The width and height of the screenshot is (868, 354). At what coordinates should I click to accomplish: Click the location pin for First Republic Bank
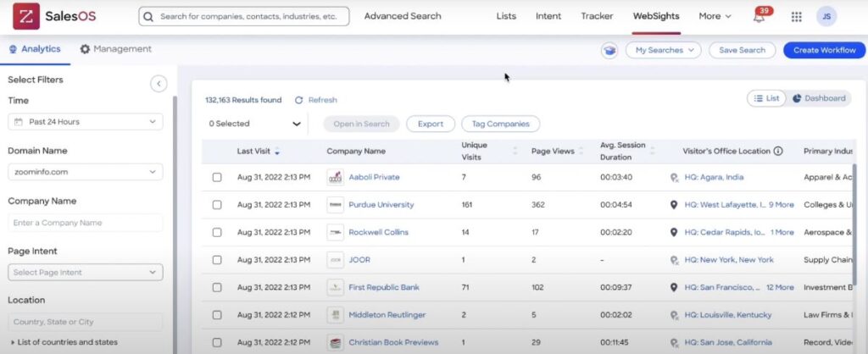click(674, 288)
